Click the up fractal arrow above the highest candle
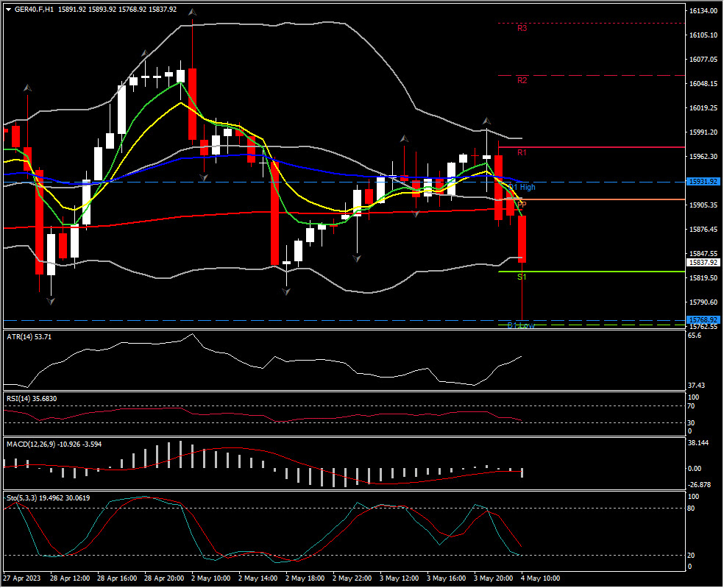The height and width of the screenshot is (588, 724). (192, 13)
